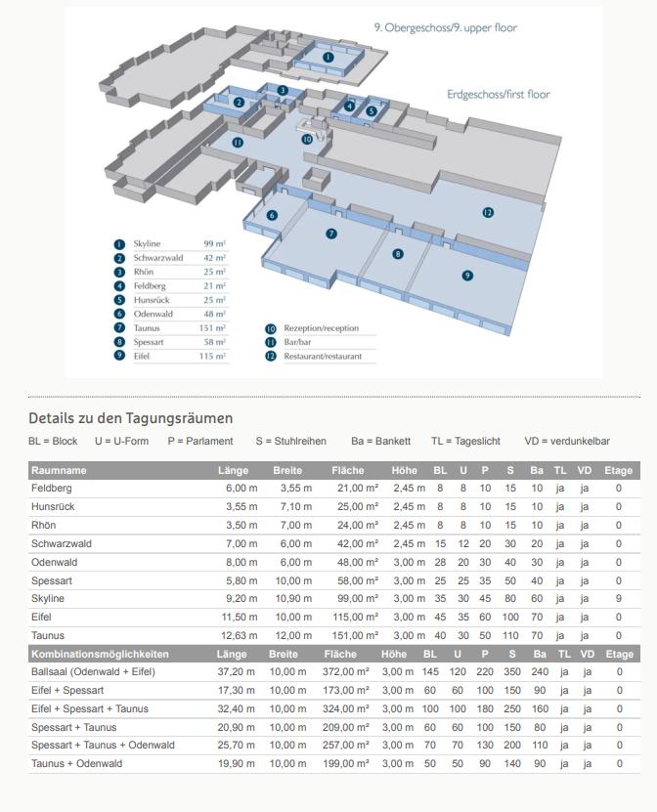
Task: Select the 'Taunus + Odenwald' combination row
Action: click(x=334, y=764)
